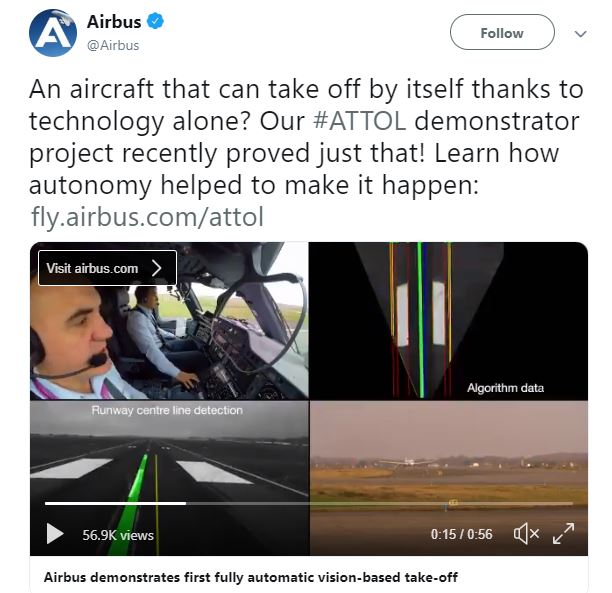Expand video to fullscreen with arrows icon
The width and height of the screenshot is (612, 593).
click(x=564, y=533)
